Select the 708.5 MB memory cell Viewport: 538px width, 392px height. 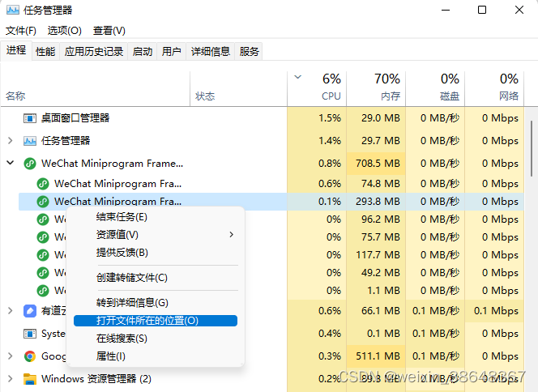click(376, 164)
